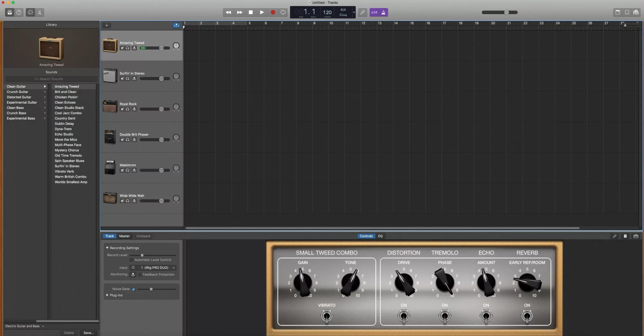The height and width of the screenshot is (336, 644).
Task: Open the Library panel icon
Action: (x=9, y=12)
